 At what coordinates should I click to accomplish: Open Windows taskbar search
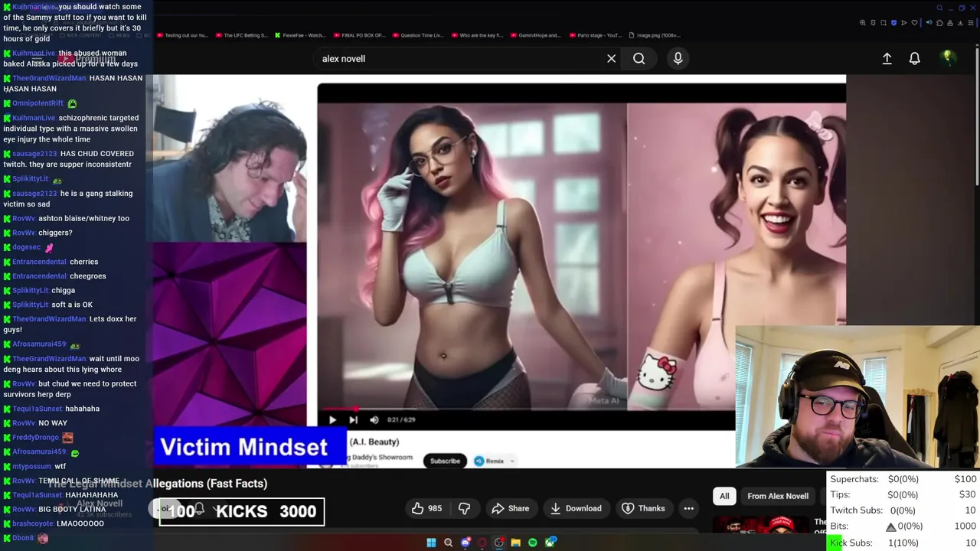448,543
